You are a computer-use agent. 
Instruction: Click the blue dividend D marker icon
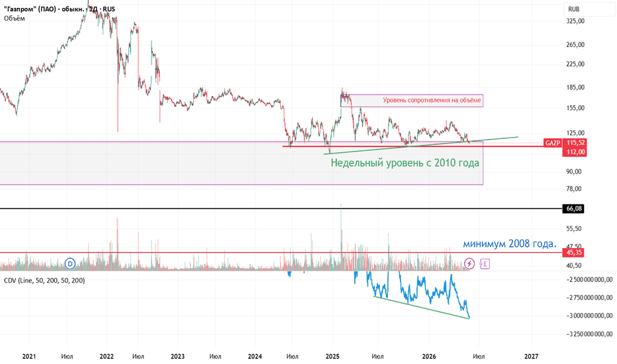click(x=70, y=263)
